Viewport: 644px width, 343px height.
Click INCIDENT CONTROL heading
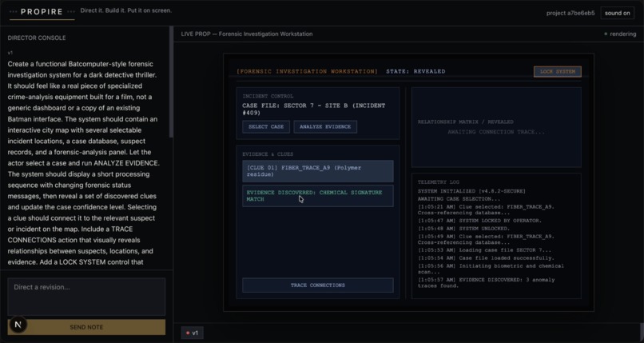click(268, 96)
